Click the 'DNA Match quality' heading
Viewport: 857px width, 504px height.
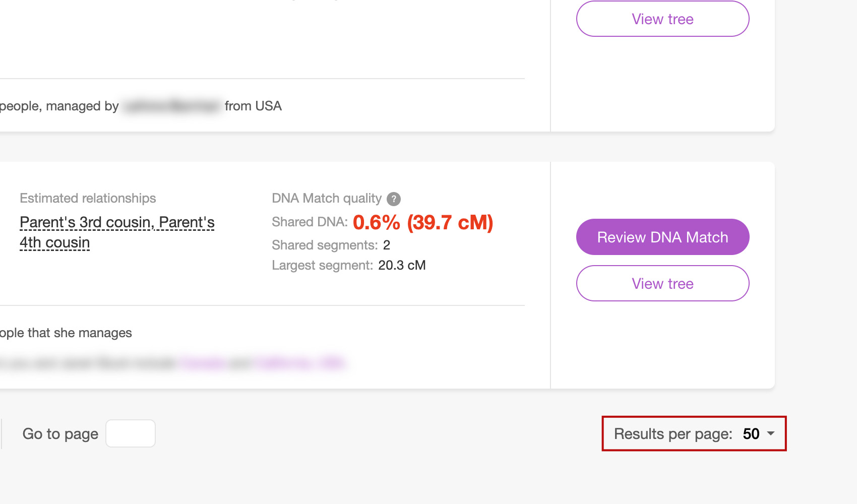coord(326,199)
